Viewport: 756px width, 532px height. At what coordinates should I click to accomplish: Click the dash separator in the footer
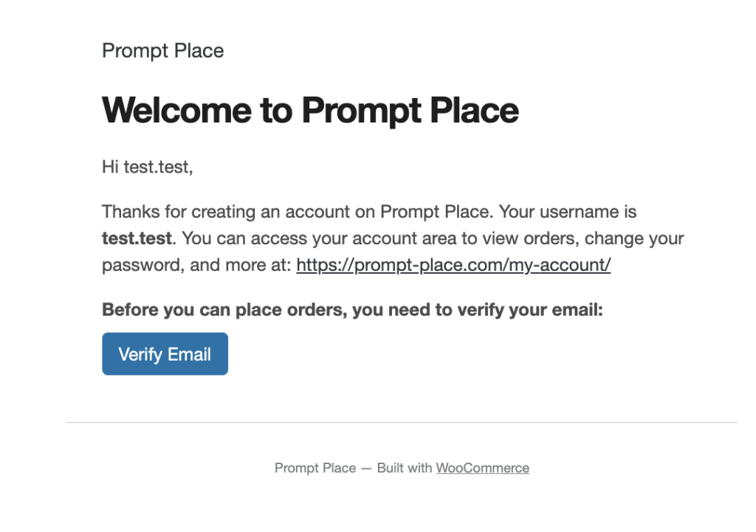(x=366, y=468)
